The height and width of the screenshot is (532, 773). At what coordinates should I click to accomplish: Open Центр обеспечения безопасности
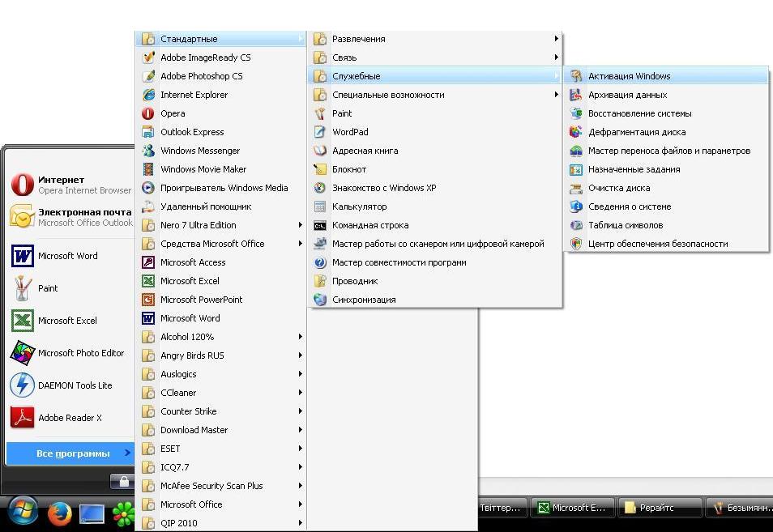pyautogui.click(x=667, y=244)
